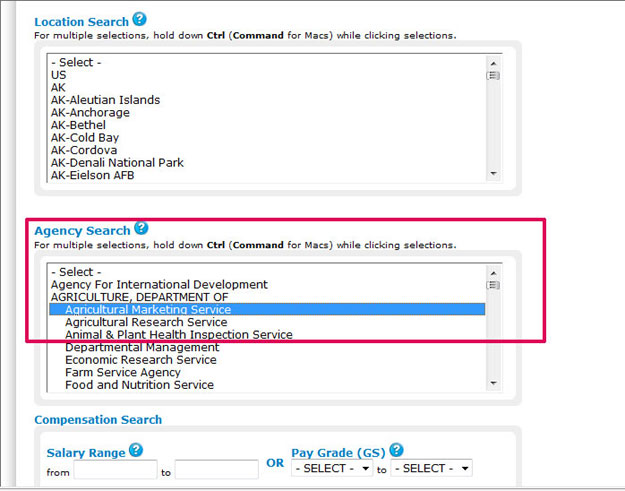Open Salary Range help icon
This screenshot has width=625, height=491.
point(136,450)
